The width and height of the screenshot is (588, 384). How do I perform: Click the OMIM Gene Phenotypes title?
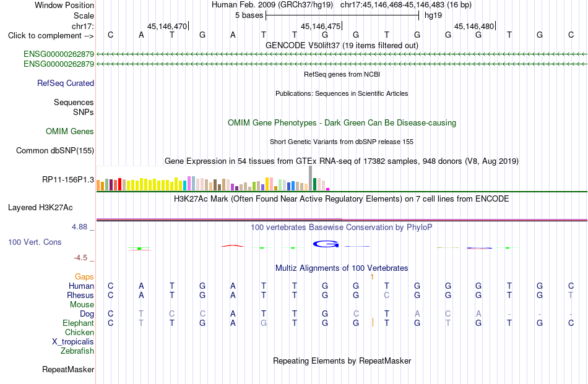tap(342, 123)
